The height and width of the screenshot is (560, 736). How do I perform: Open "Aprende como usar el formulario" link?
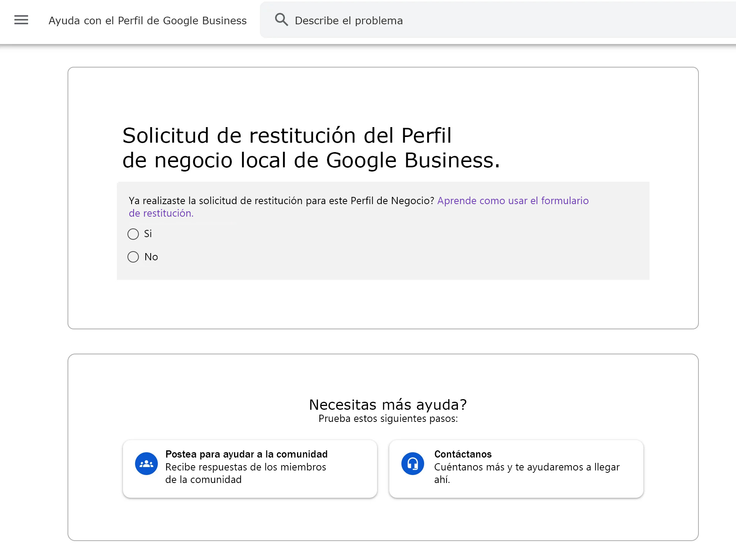(x=513, y=201)
